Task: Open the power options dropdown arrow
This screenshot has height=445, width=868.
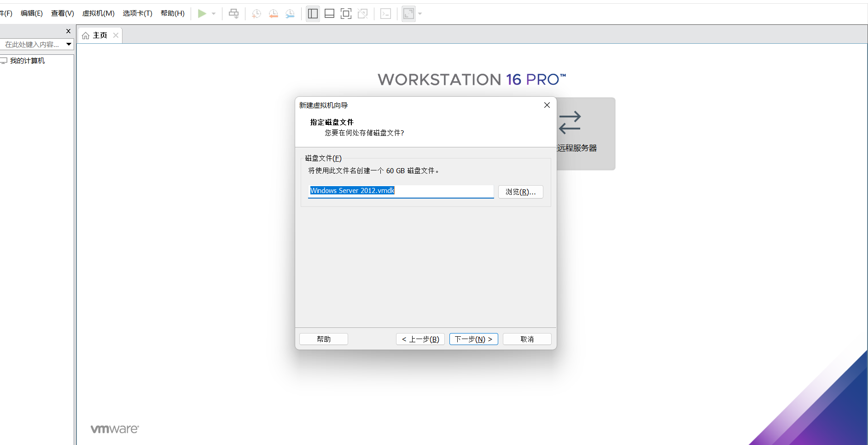Action: coord(214,14)
